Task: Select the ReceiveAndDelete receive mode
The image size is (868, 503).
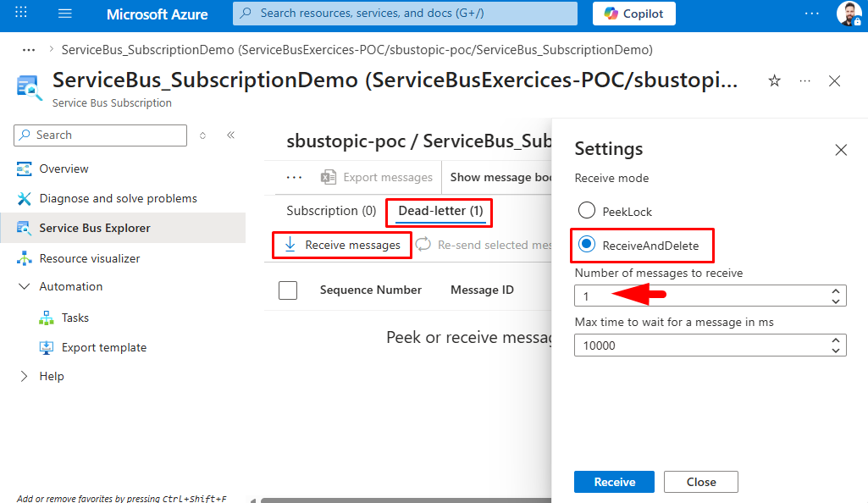Action: (587, 244)
